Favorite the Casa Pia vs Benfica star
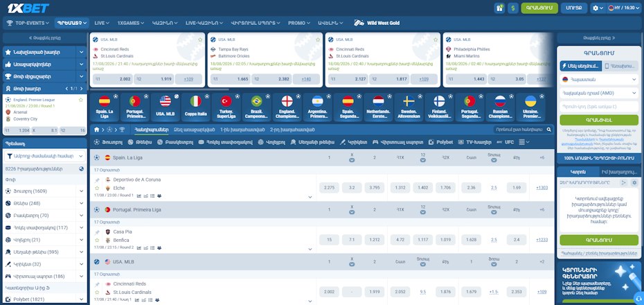Screen dimensions: 644x305 click(97, 240)
